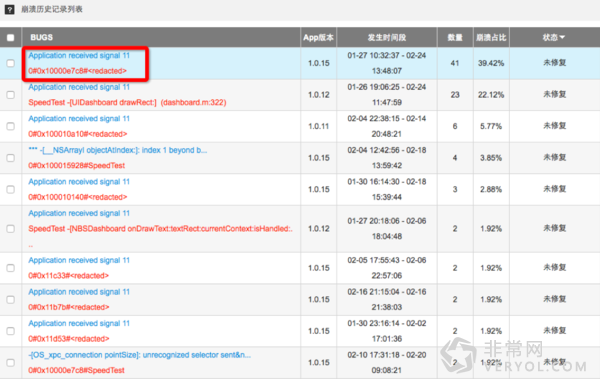Open 0#0x100010140#<redacted> stack link
The height and width of the screenshot is (379, 600).
(78, 197)
